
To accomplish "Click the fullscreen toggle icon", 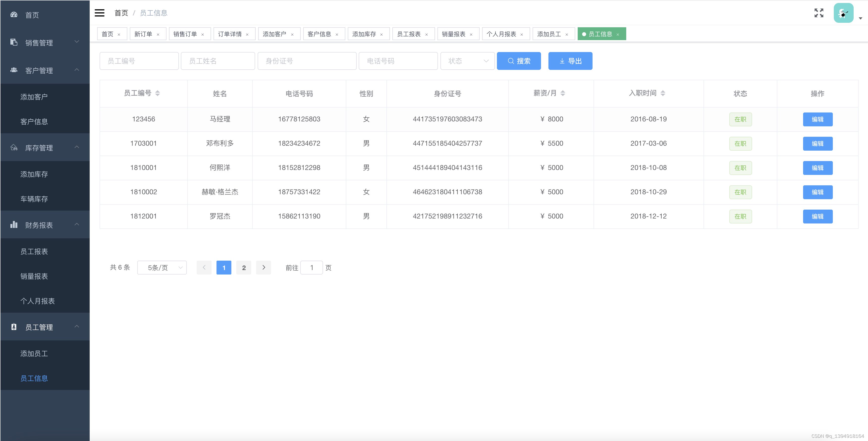I will coord(819,13).
